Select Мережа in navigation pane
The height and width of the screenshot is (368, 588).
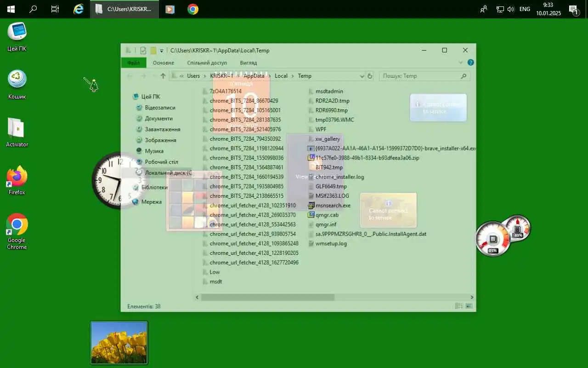coord(147,201)
